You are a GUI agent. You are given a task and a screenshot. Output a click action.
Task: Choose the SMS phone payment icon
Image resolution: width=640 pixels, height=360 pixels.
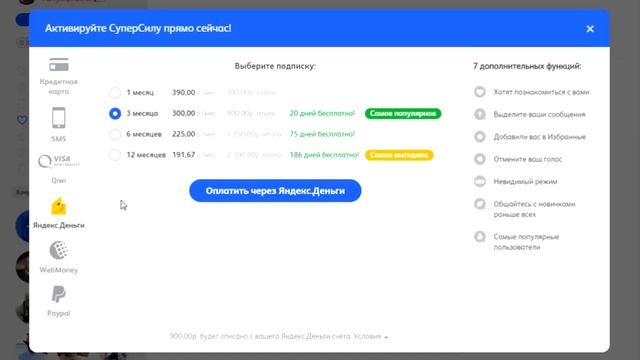coord(58,118)
